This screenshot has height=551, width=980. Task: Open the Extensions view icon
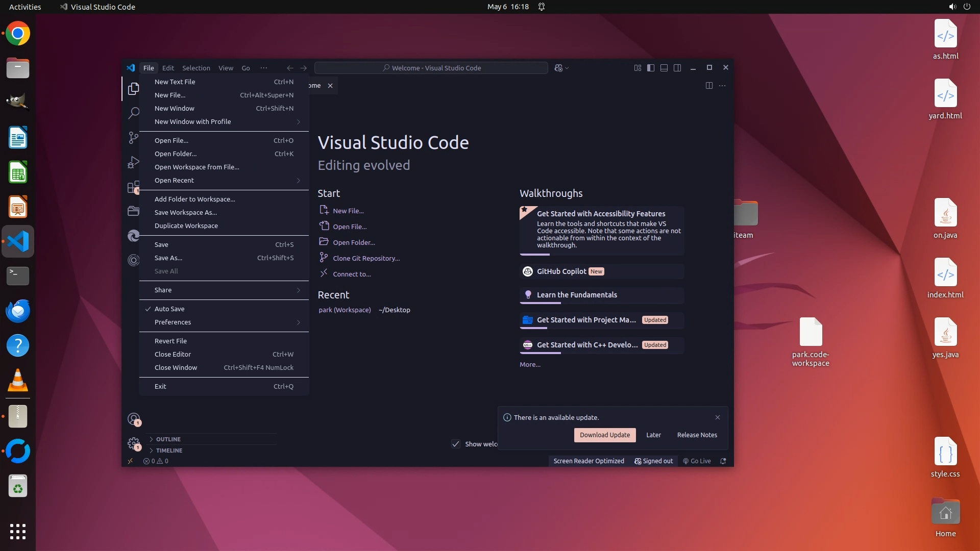[133, 187]
